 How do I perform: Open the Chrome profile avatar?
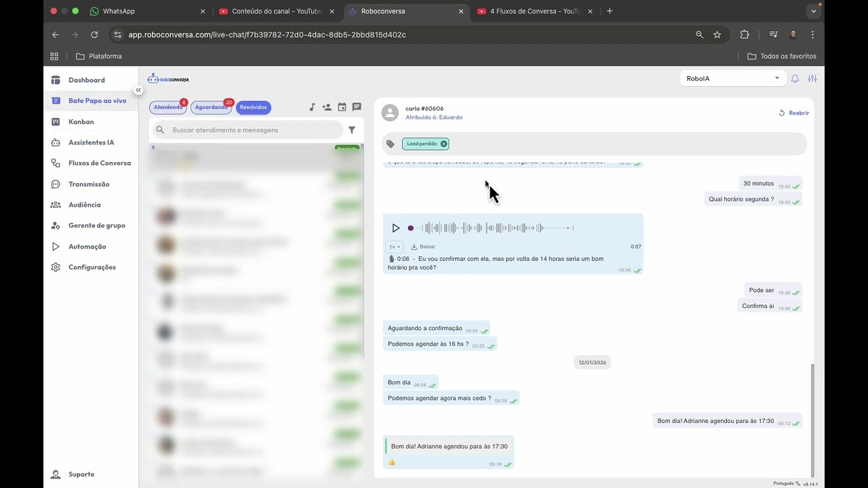[793, 35]
